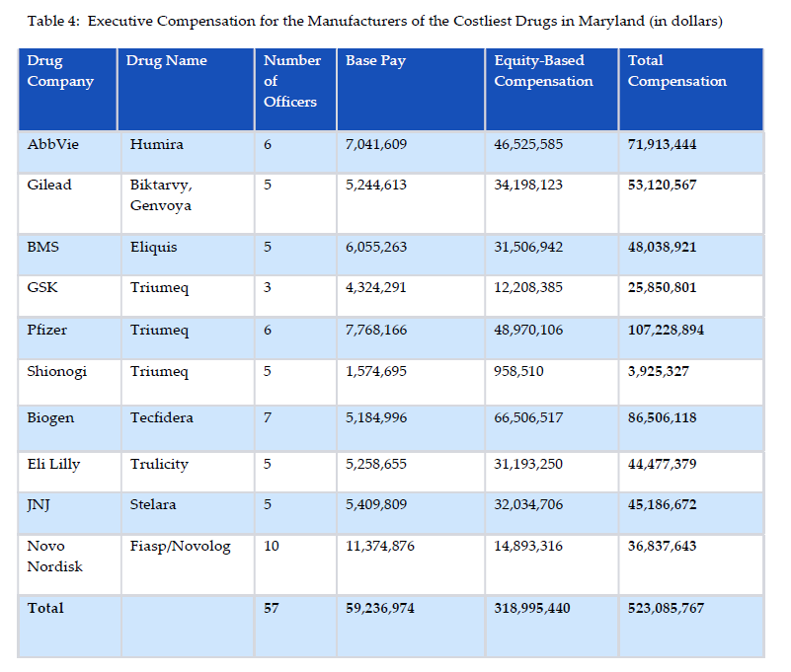791x672 pixels.
Task: Select the Fiasp/Novolog drug cell
Action: tap(180, 546)
